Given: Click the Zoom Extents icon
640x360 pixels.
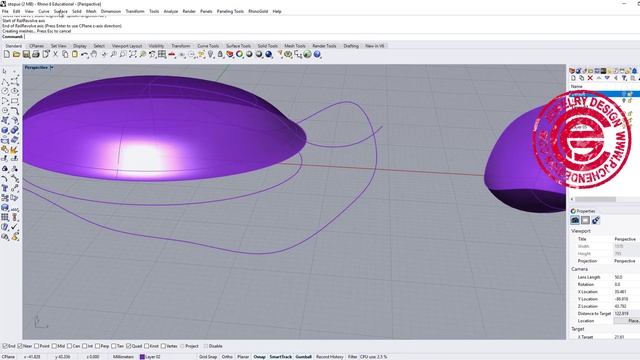Looking at the screenshot, I should point(133,54).
